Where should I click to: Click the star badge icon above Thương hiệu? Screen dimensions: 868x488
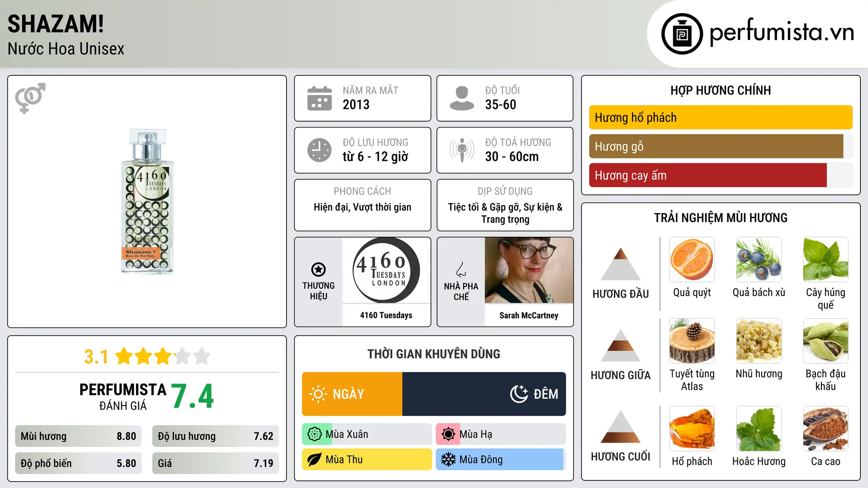point(318,269)
